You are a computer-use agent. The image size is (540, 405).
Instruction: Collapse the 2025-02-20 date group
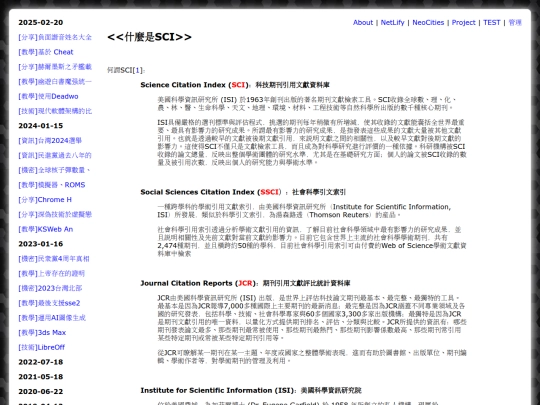pyautogui.click(x=41, y=22)
